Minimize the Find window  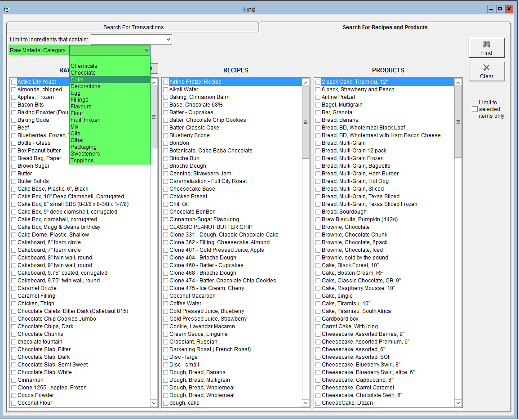click(492, 9)
